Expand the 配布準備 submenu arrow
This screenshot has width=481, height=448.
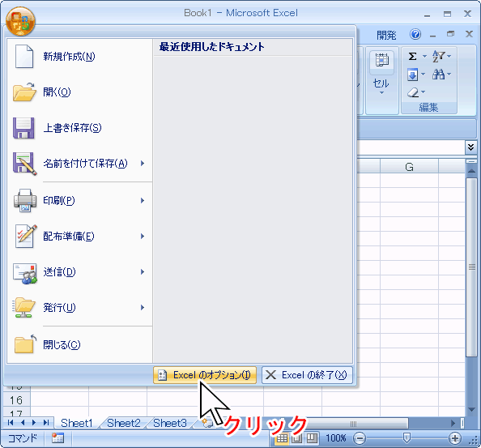tap(143, 237)
